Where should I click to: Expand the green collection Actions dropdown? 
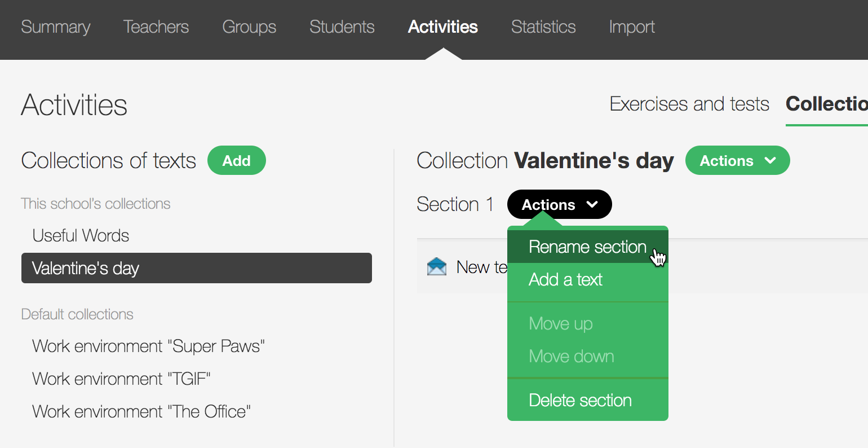[737, 161]
